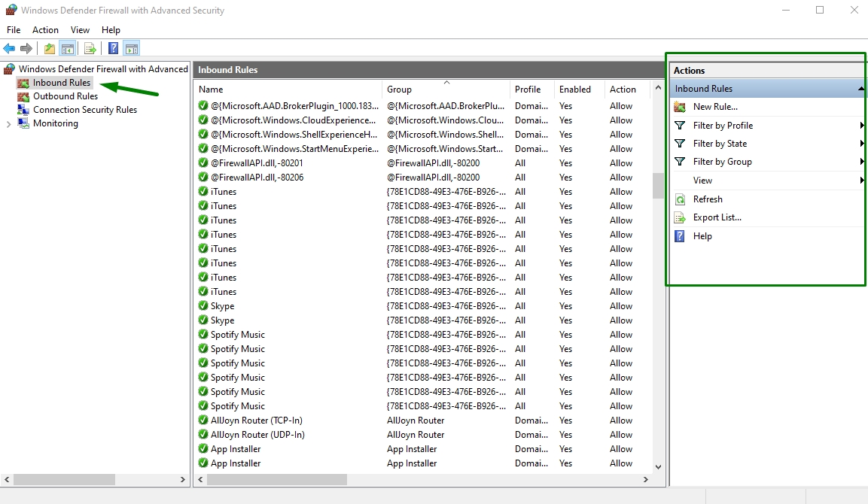Select the AllJoyn Router (UDP-In) rule

click(x=257, y=435)
